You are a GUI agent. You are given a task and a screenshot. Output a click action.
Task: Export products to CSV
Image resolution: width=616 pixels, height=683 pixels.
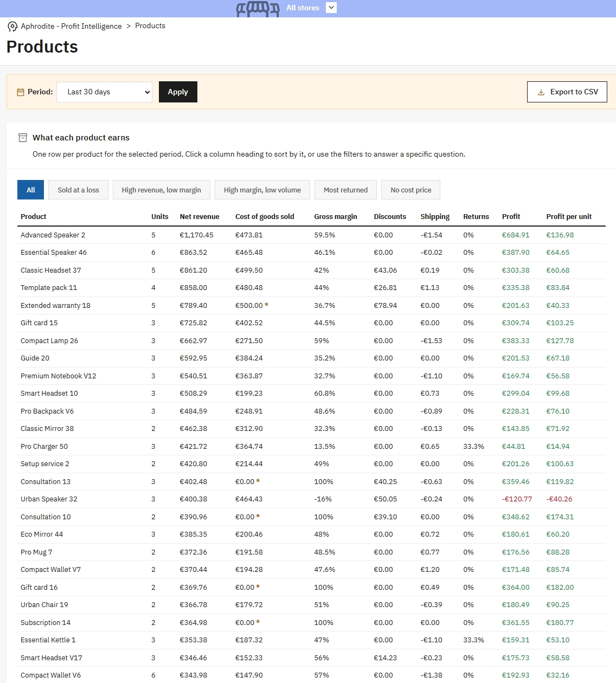point(567,92)
